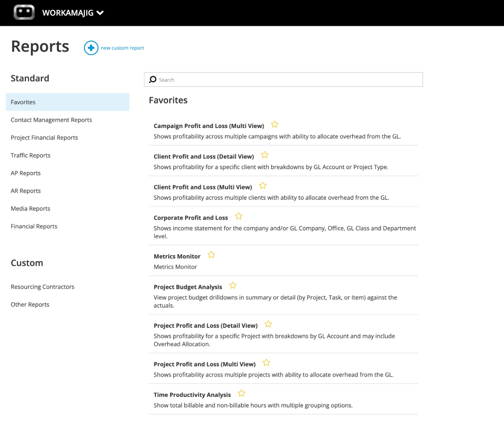The width and height of the screenshot is (504, 422).
Task: Click the magnifying glass in the search bar
Action: [x=153, y=80]
